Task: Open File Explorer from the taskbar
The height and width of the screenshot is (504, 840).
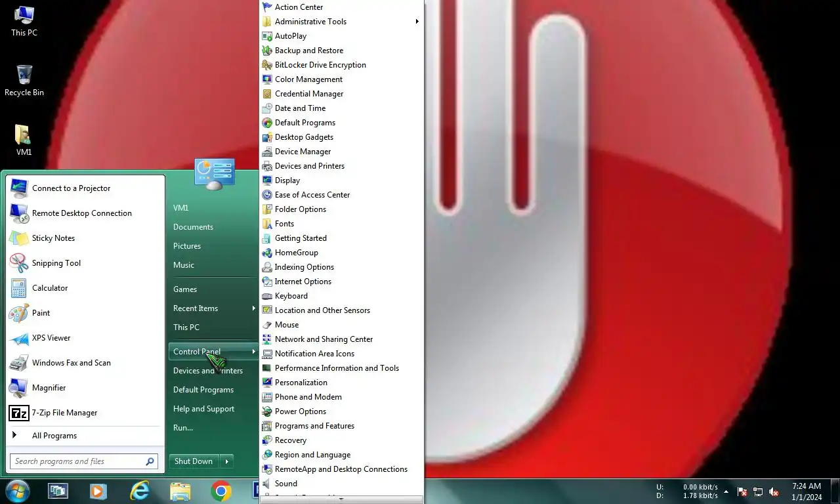Action: 180,491
